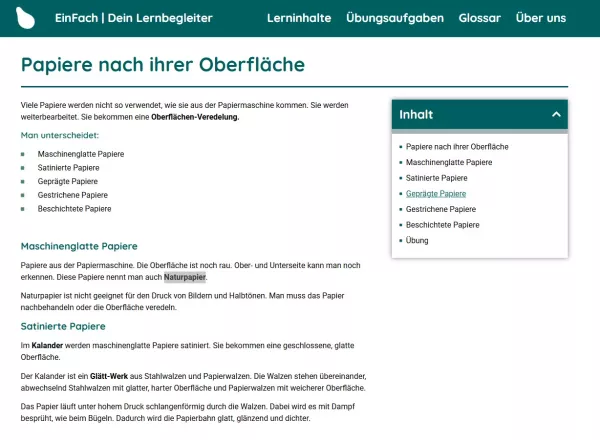Jump to Gestrichene Papiere in Inhalt list

tap(441, 209)
